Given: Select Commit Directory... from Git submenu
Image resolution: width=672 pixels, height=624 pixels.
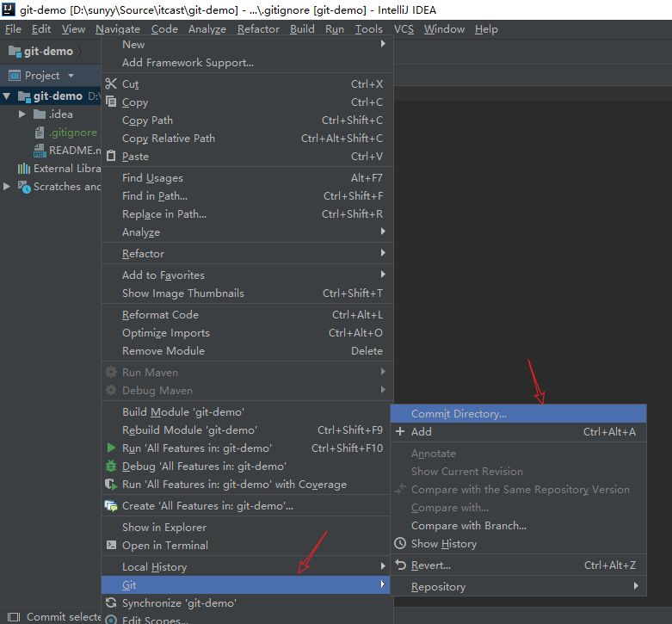Looking at the screenshot, I should (x=459, y=414).
